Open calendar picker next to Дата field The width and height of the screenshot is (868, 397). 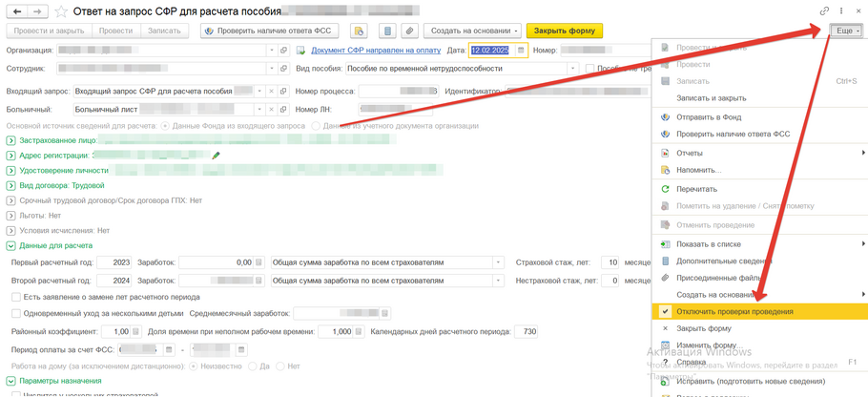pyautogui.click(x=521, y=51)
